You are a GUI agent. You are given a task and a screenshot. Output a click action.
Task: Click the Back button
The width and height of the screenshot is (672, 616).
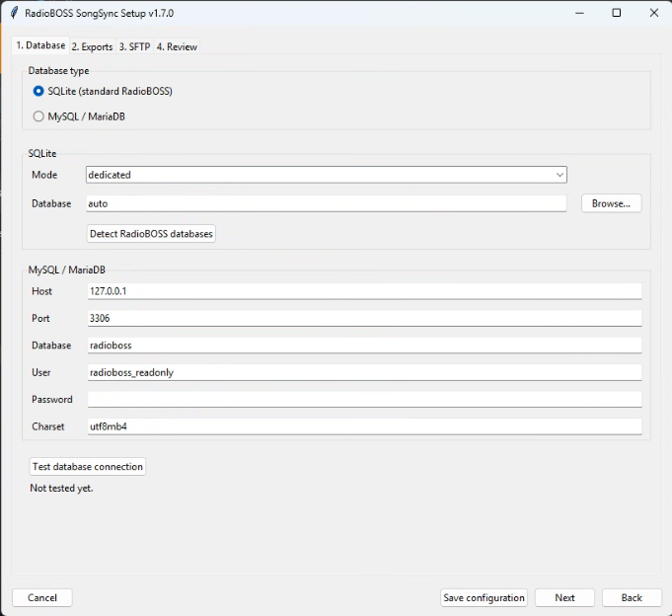(x=632, y=598)
